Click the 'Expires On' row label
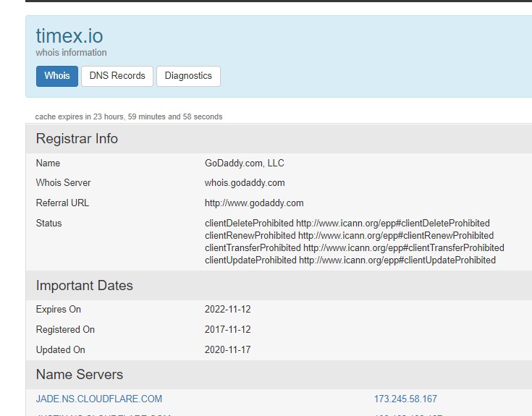Viewport: 532px width, 416px height. 59,309
